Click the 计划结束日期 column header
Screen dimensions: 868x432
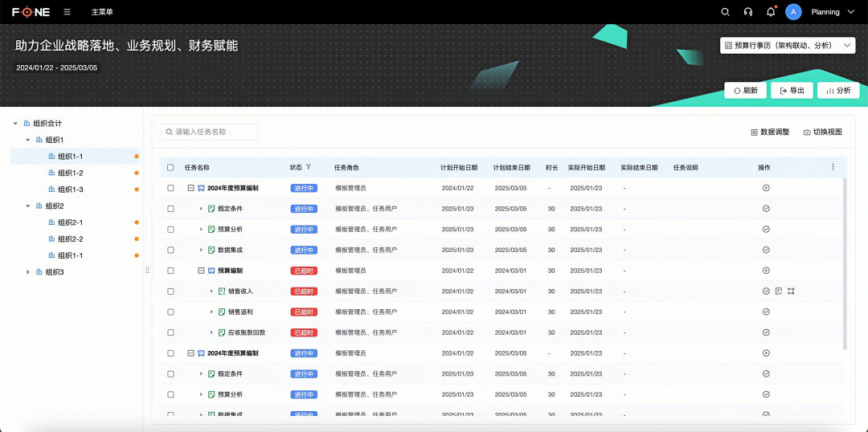(511, 167)
